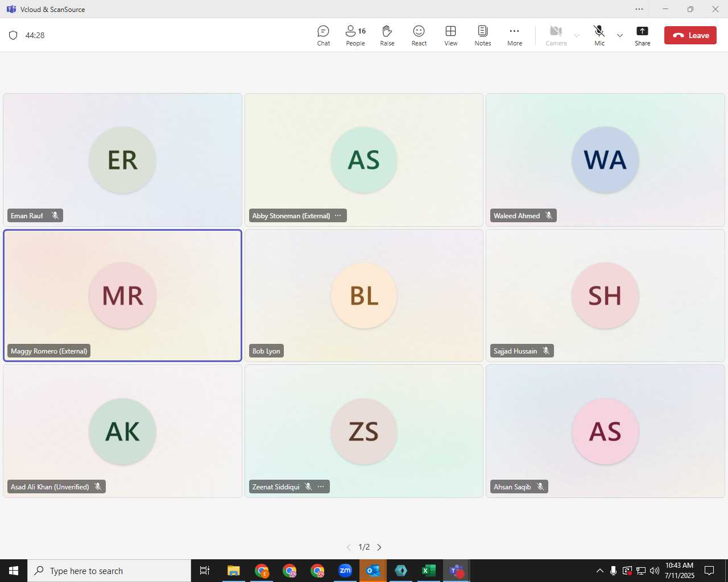The width and height of the screenshot is (728, 582).
Task: Click Ahsan Saqib name label
Action: 512,487
